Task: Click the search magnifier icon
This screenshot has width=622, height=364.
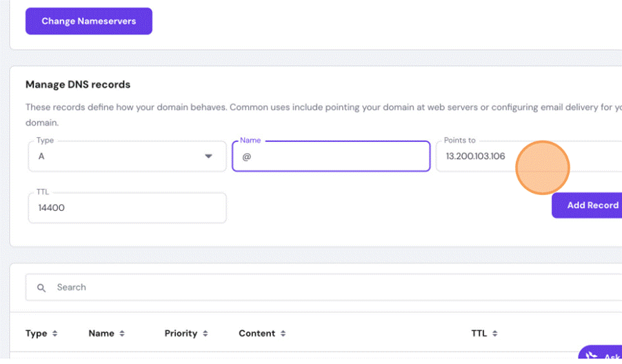Action: point(41,287)
